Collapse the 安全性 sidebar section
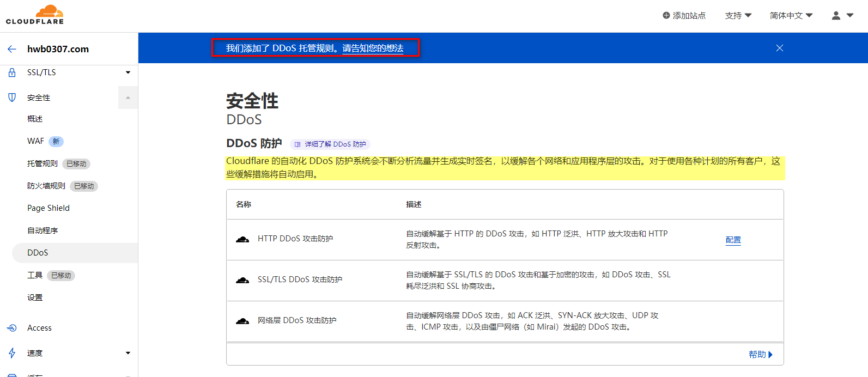 tap(128, 98)
